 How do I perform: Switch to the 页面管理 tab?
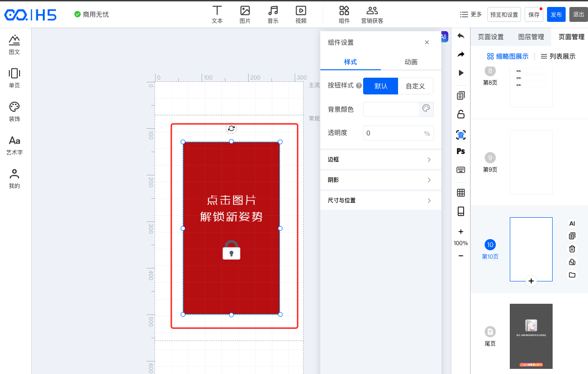(571, 37)
